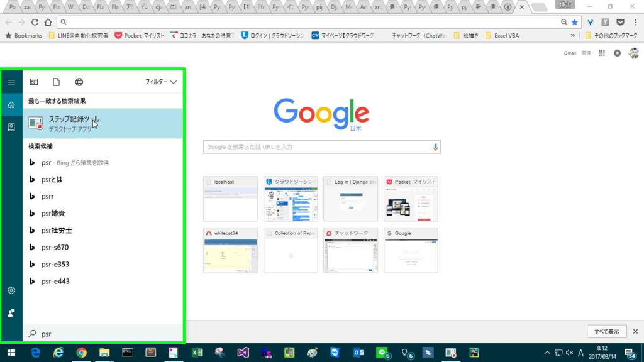Close the download bar with X
The width and height of the screenshot is (644, 362).
(635, 332)
